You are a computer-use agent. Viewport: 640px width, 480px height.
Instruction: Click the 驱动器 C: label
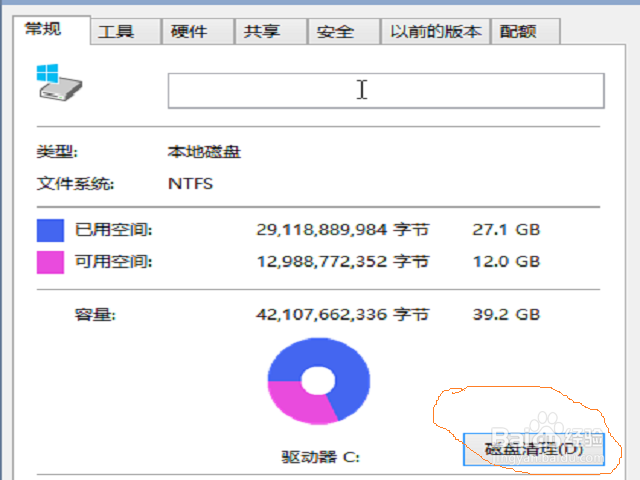(x=320, y=457)
